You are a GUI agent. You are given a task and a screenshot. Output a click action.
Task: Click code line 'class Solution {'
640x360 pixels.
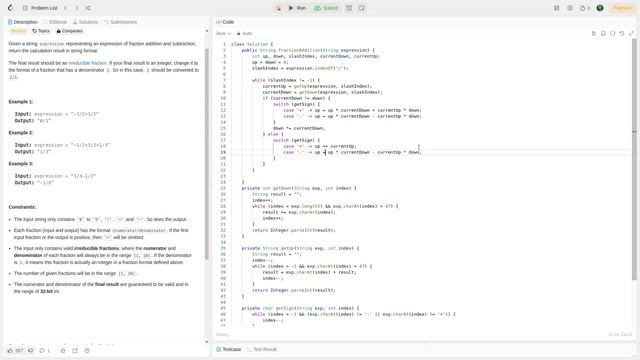tap(252, 44)
